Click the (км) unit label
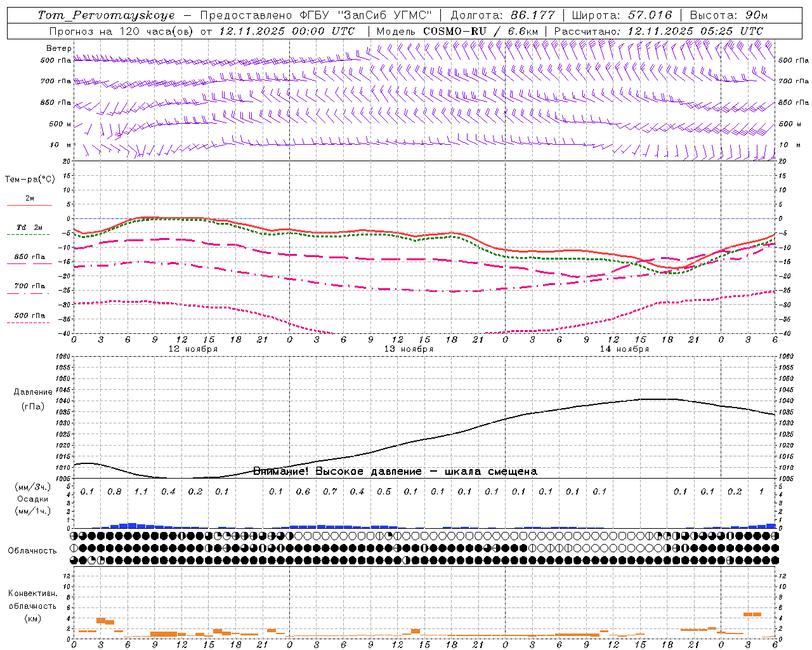 click(x=32, y=618)
